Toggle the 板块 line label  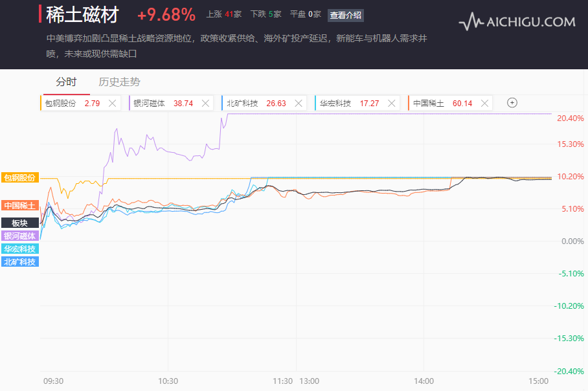[x=19, y=223]
